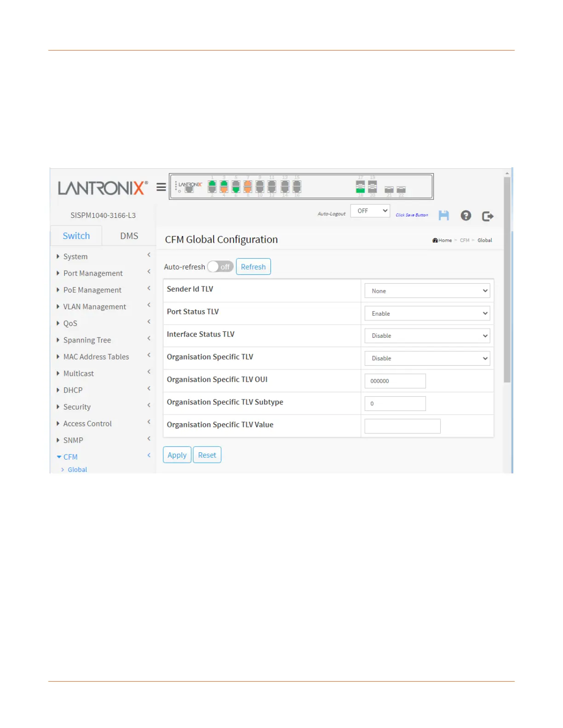Viewport: 563px width, 728px height.
Task: Click the 'Click Save Button' text
Action: click(x=412, y=215)
